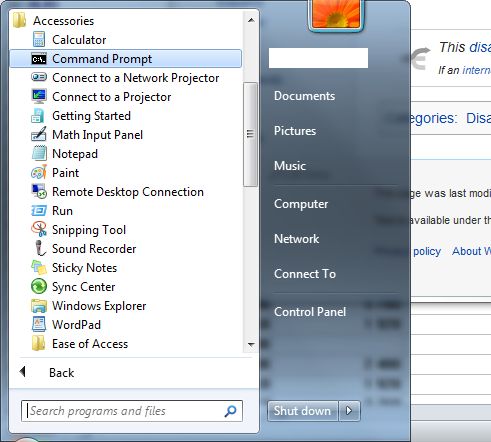Open the Shut down options arrow
The height and width of the screenshot is (442, 491).
[x=349, y=411]
